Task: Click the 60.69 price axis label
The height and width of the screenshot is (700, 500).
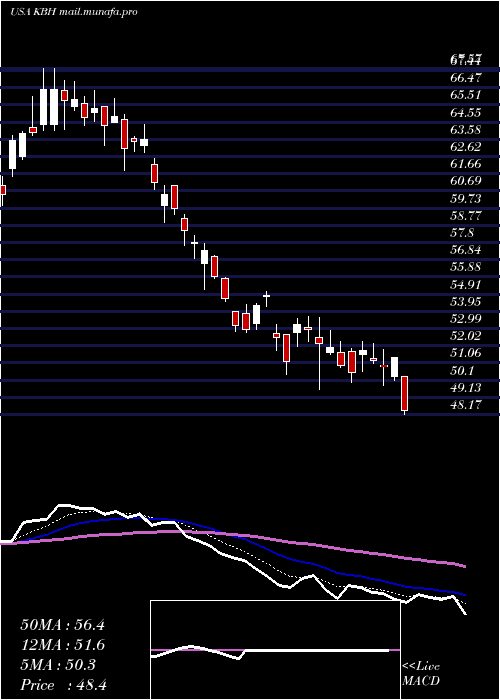Action: [465, 181]
